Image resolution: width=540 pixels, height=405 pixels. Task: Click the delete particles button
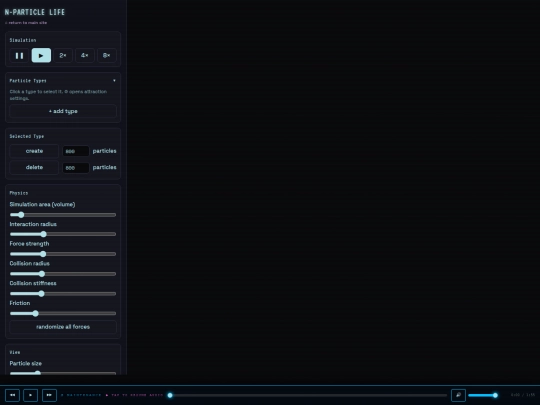coord(34,167)
